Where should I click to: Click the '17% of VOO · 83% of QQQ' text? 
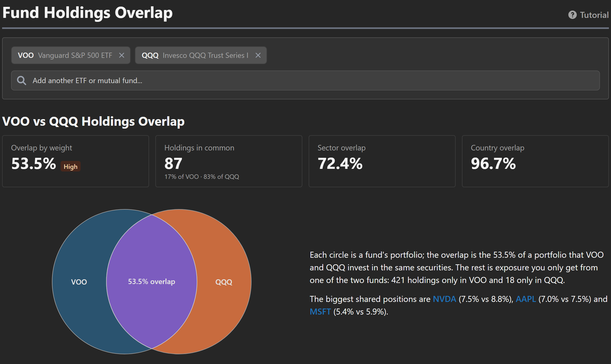pyautogui.click(x=202, y=177)
